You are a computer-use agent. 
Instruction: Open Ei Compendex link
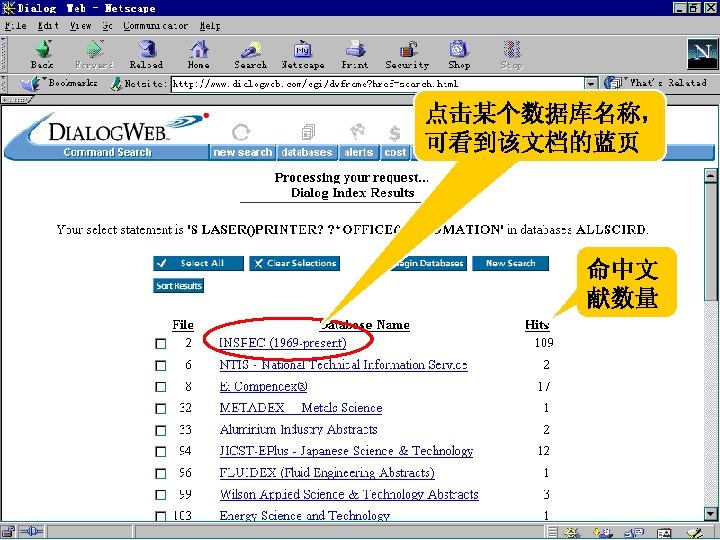click(x=264, y=387)
